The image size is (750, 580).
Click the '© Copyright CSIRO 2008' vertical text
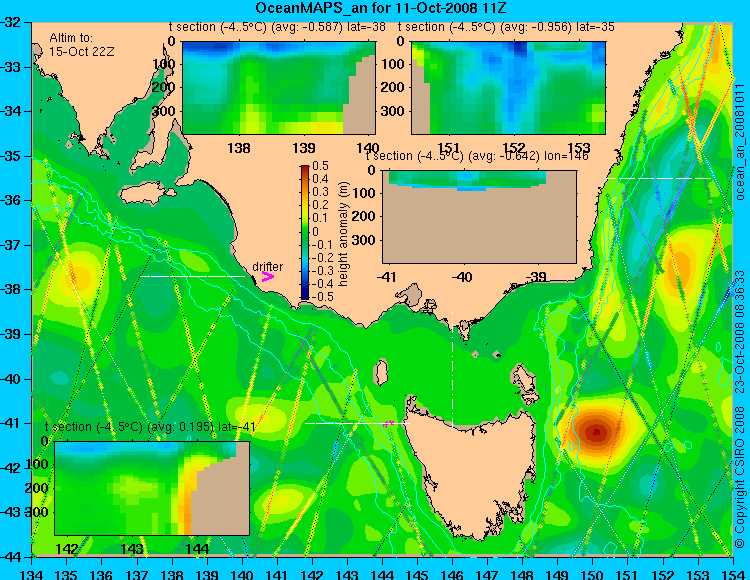pos(740,479)
